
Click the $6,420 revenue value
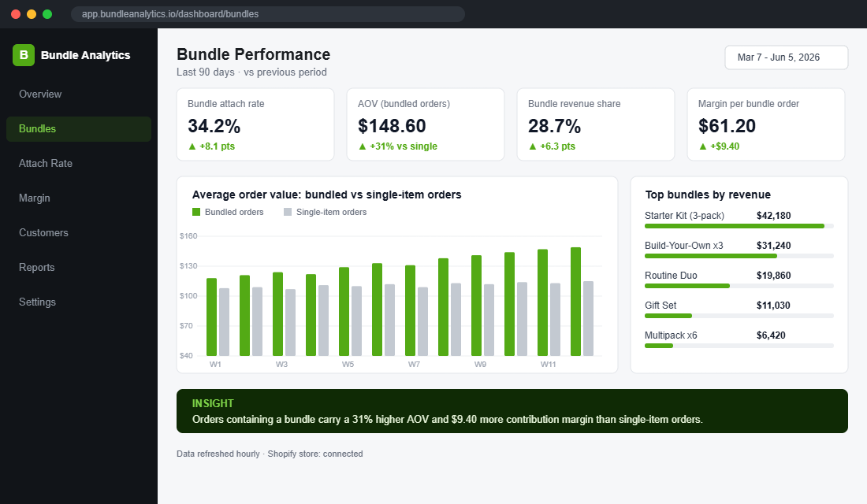tap(771, 335)
